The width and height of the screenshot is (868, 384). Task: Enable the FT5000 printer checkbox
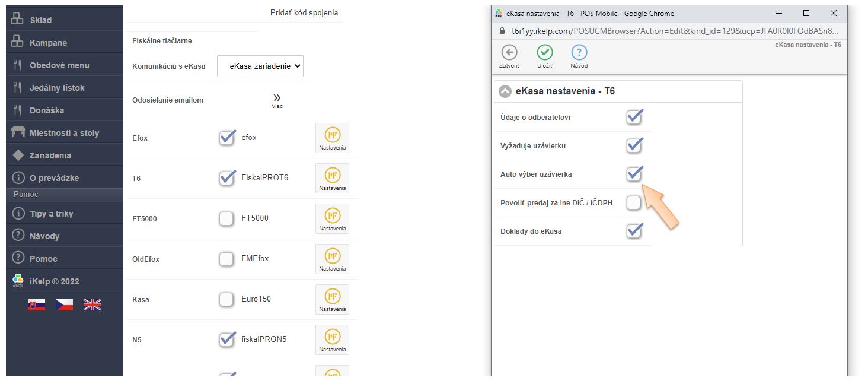(226, 219)
